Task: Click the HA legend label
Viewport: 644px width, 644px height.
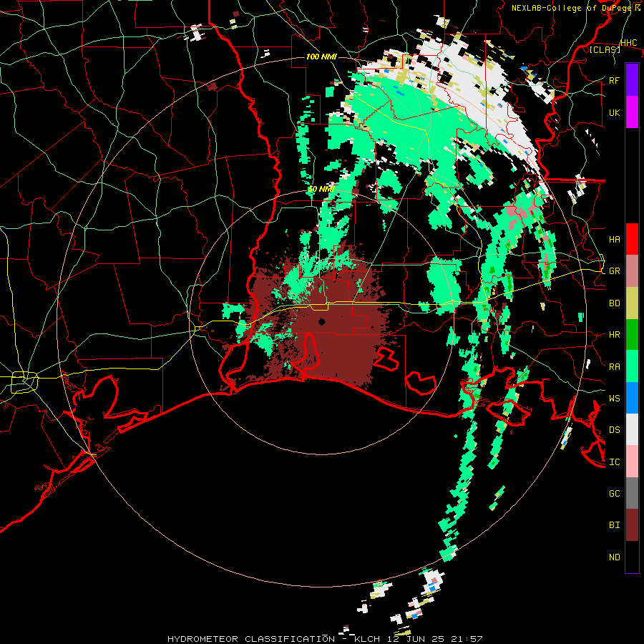Action: pyautogui.click(x=614, y=240)
